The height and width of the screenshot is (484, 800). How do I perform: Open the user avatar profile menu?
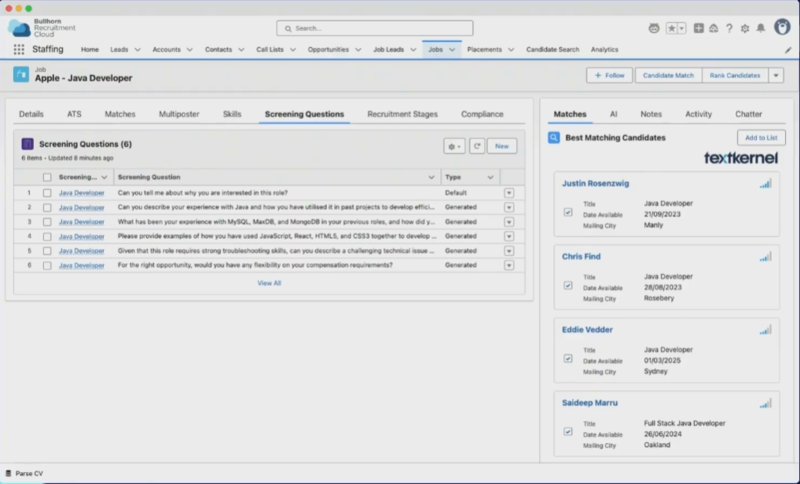[781, 27]
